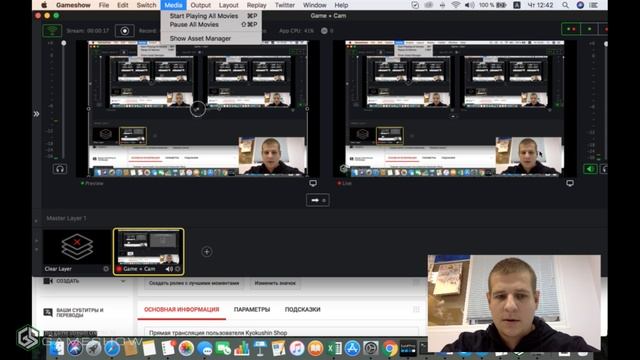Click the Go transition arrow button

pyautogui.click(x=318, y=200)
